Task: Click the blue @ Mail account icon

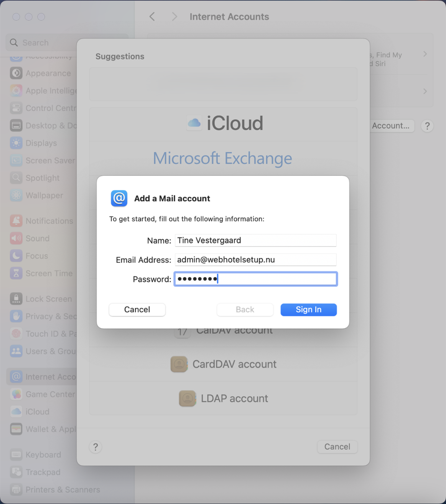Action: [119, 199]
